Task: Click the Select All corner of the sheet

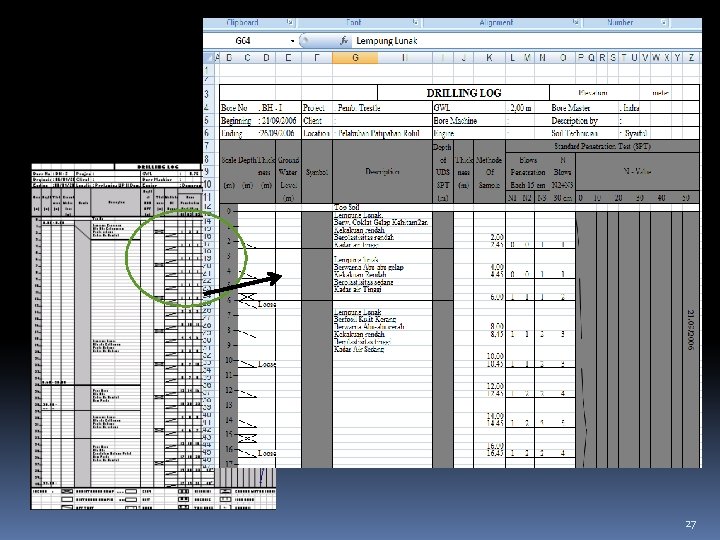Action: pos(208,57)
